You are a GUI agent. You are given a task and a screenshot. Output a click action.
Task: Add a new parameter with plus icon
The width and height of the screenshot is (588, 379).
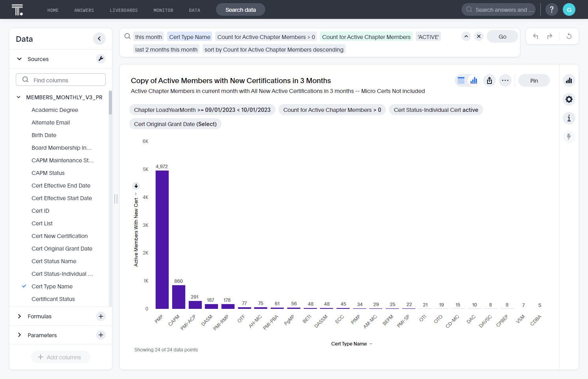(x=101, y=335)
